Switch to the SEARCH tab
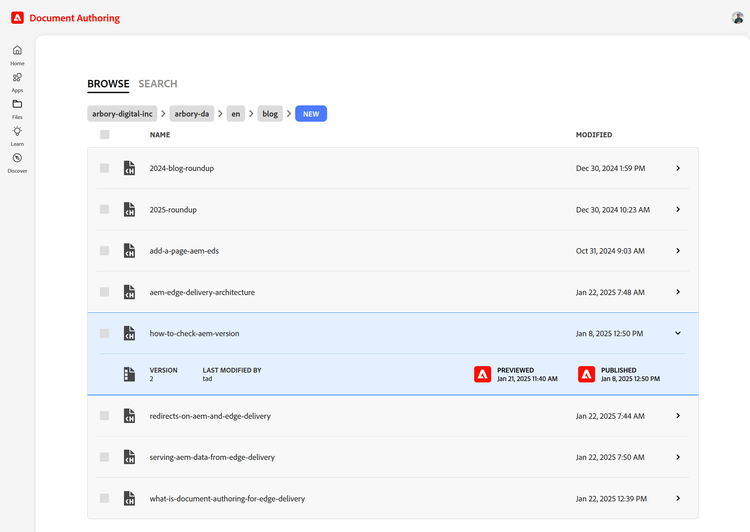The height and width of the screenshot is (532, 750). [158, 84]
